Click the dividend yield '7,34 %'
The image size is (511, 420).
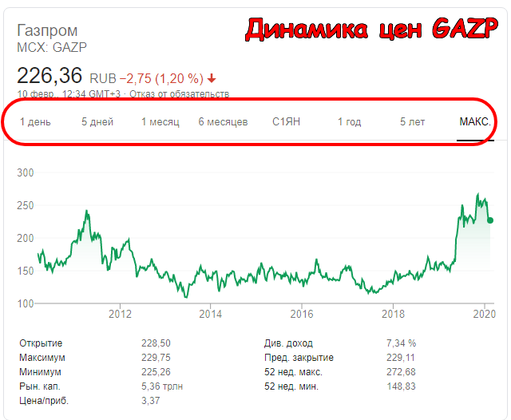pos(401,343)
